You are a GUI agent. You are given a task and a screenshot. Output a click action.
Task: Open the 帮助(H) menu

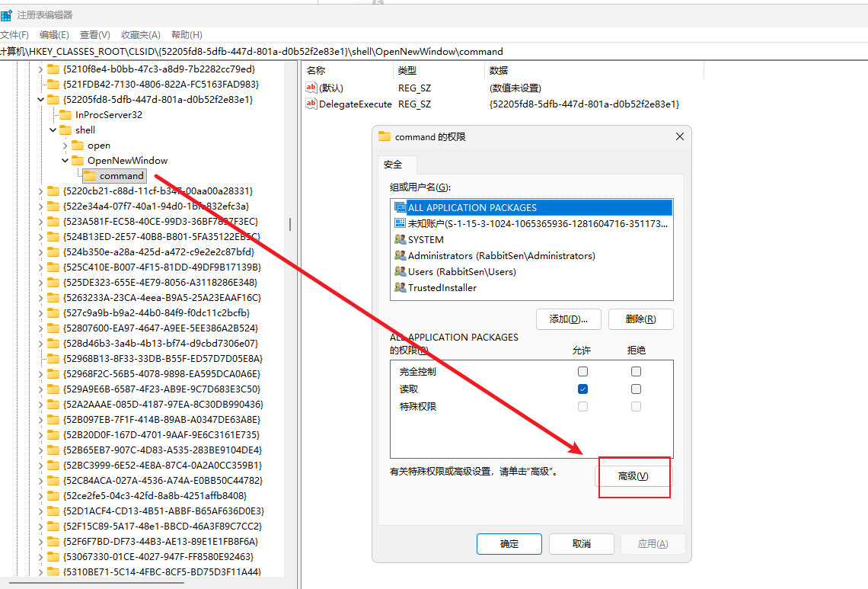click(187, 35)
